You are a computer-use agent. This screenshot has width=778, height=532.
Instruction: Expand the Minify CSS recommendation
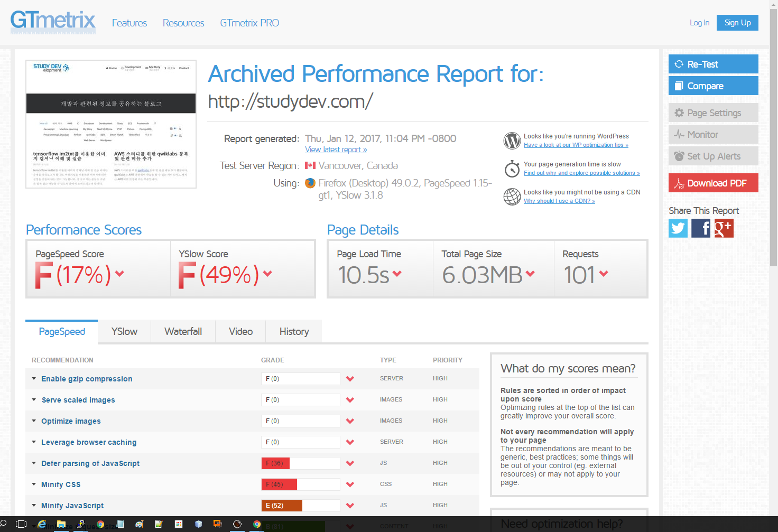pos(61,484)
